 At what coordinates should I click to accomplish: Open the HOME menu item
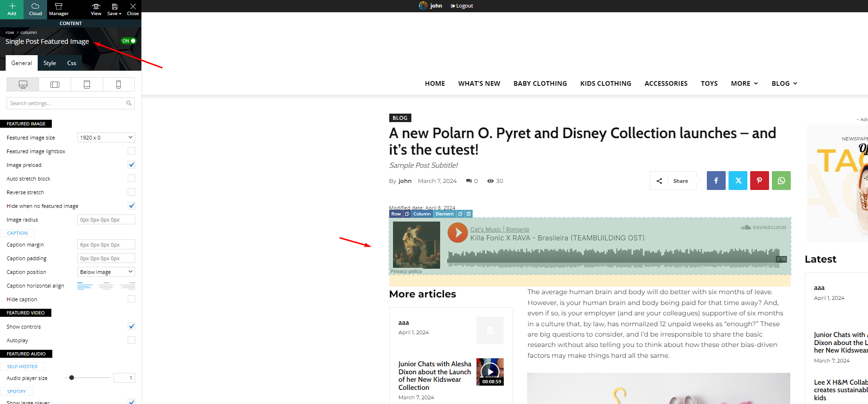pos(435,83)
